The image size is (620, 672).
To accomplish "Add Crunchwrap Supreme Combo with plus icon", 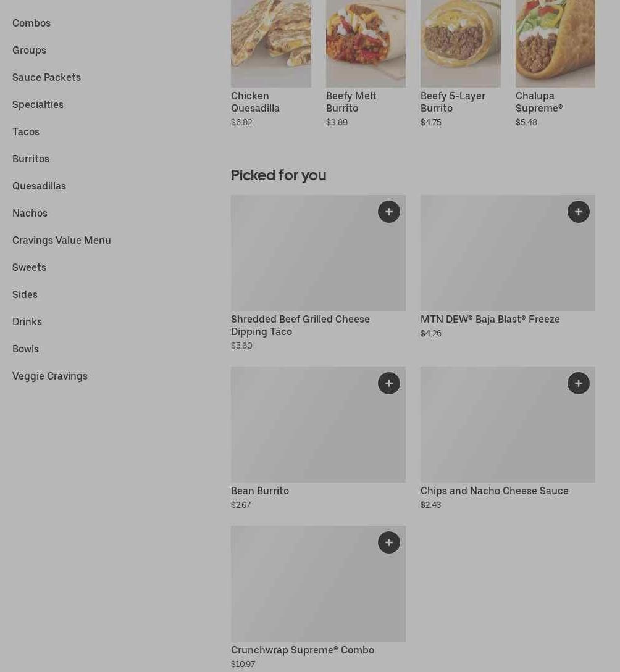I will pos(388,542).
